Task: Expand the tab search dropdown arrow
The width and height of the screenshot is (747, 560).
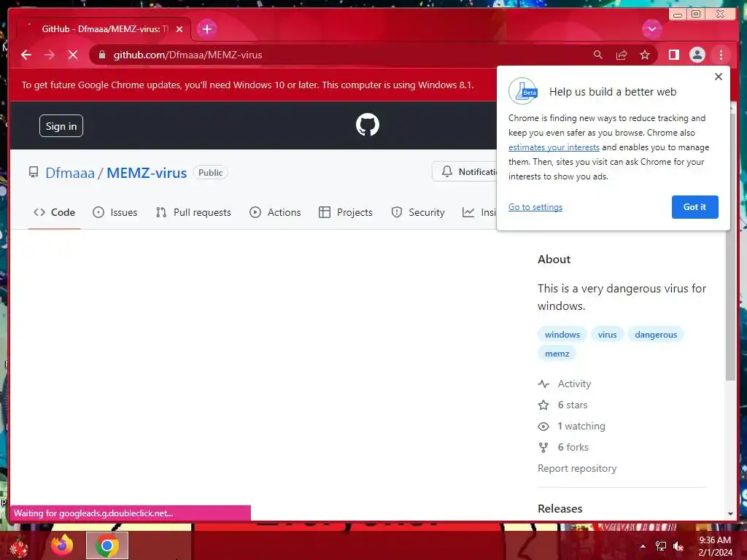Action: 651,29
